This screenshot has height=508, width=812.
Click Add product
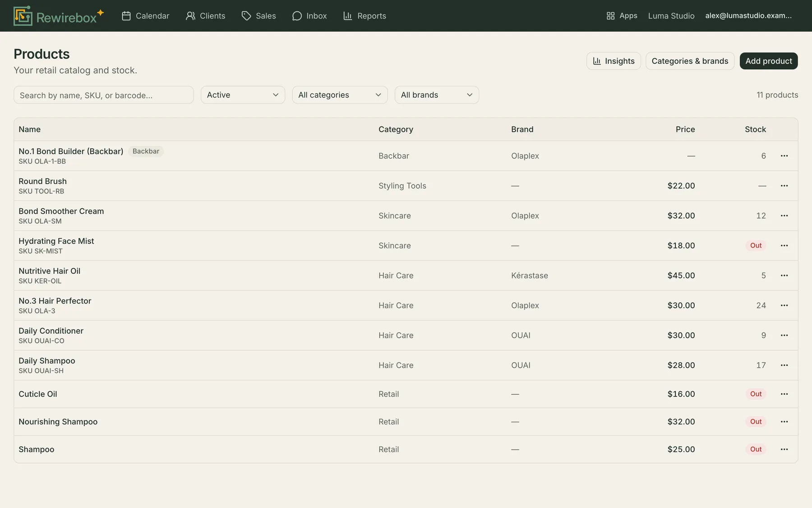point(769,61)
